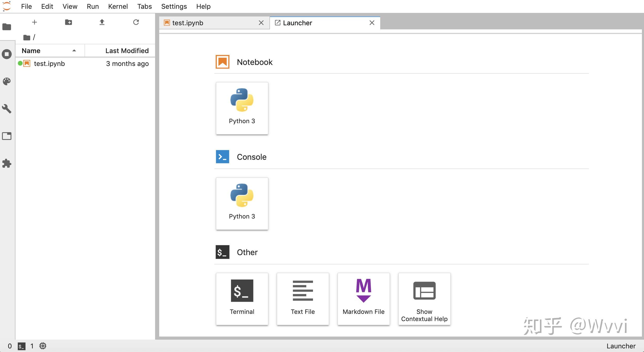Select test.ipynb in the file browser

click(x=49, y=64)
